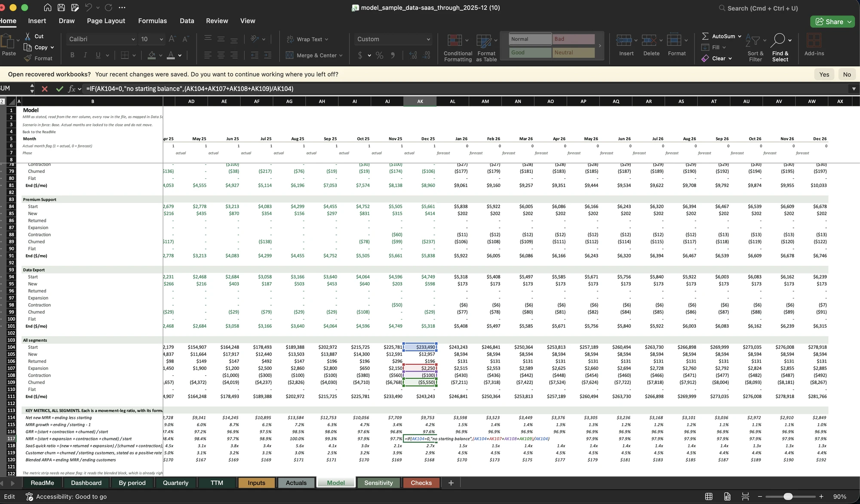
Task: Click the Home icon in title bar
Action: point(48,8)
